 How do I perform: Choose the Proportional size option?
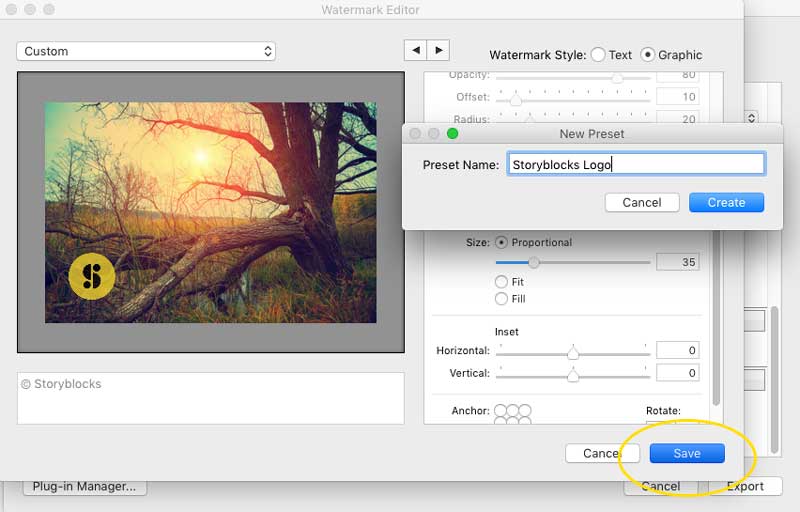502,242
